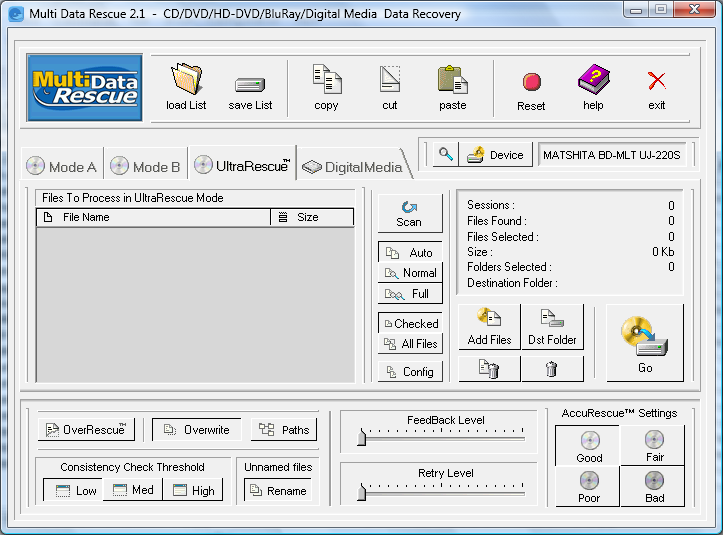
Task: Toggle the All Files option
Action: click(410, 344)
